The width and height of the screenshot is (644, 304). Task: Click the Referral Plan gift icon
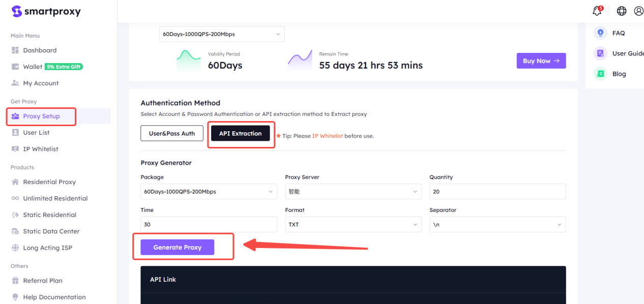[x=15, y=281]
